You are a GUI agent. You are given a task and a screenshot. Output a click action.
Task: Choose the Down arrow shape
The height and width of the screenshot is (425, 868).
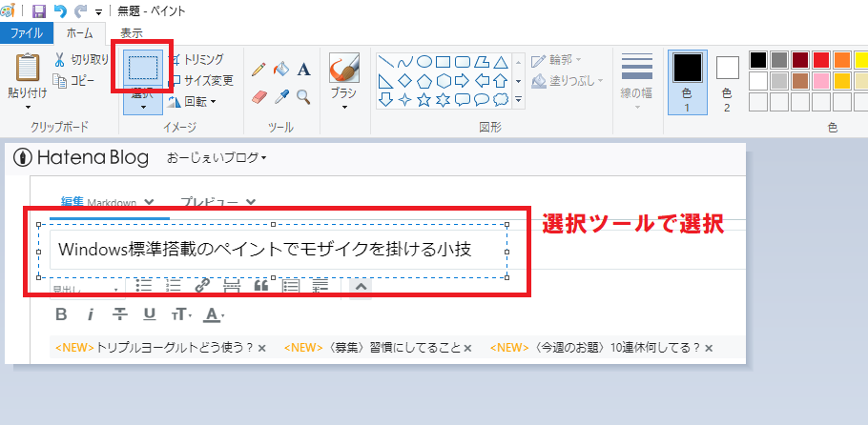pos(386,100)
